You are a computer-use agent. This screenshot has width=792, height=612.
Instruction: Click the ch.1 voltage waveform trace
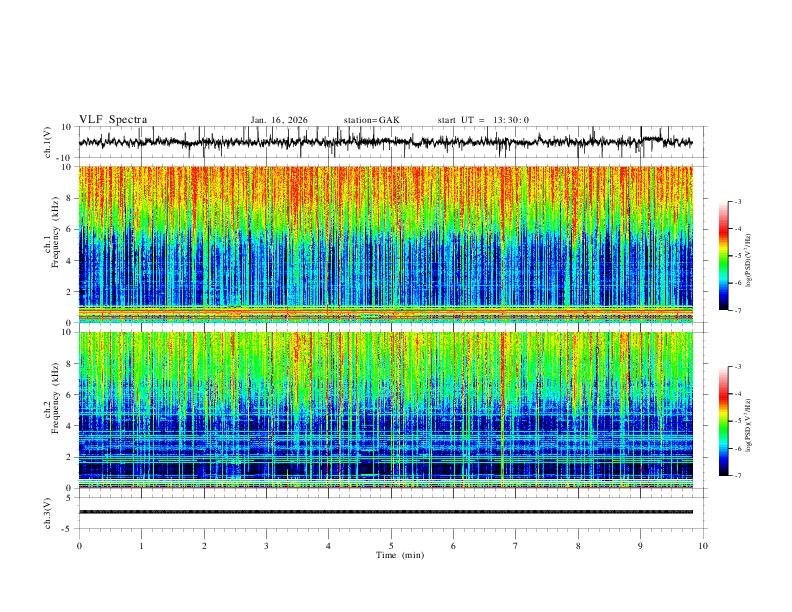386,142
